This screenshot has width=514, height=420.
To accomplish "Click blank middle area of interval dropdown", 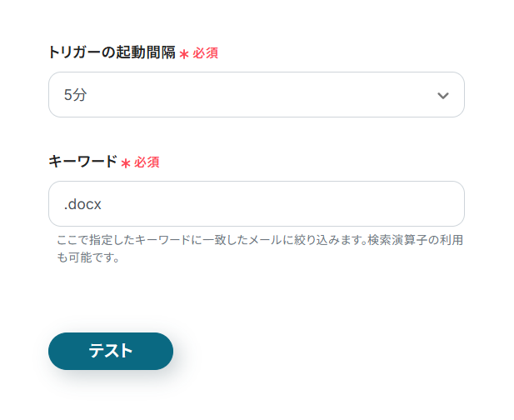I will [250, 95].
